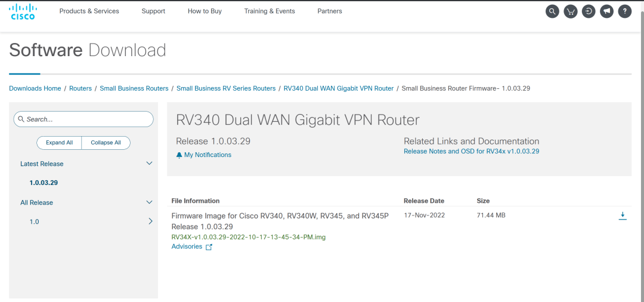Collapse the All Release section
Viewport: 644px width, 302px height.
click(x=149, y=202)
